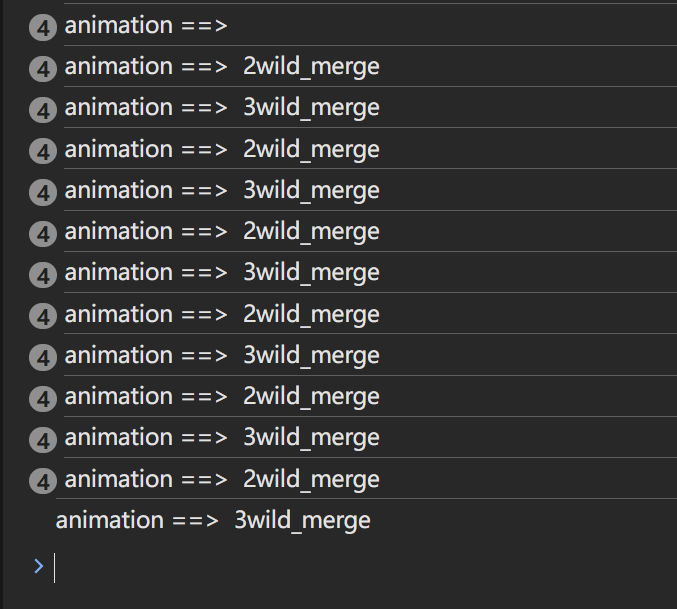Click count badge 4 on first 2wild_merge log
The width and height of the screenshot is (677, 609).
point(43,69)
